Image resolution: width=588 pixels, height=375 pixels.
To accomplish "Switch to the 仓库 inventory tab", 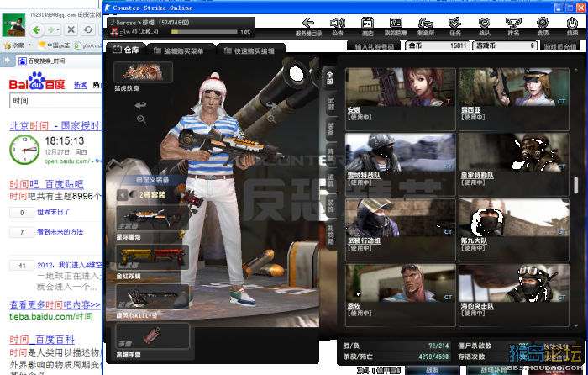I will pos(126,50).
